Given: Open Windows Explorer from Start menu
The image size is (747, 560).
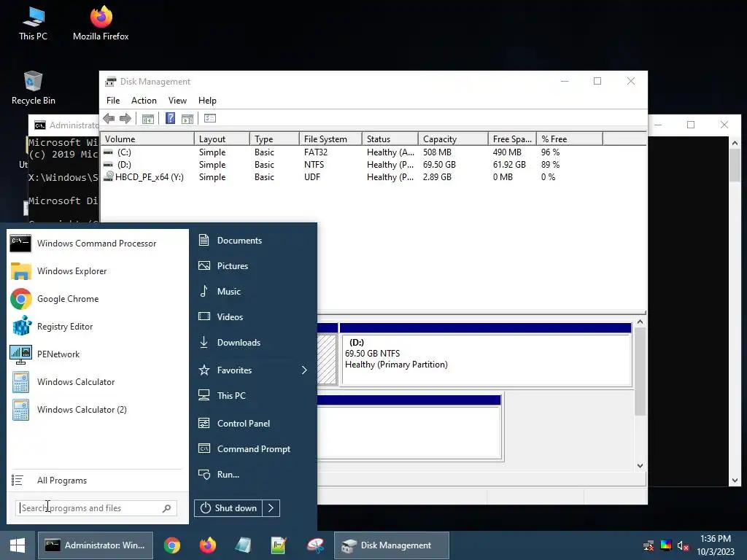Looking at the screenshot, I should click(97, 271).
